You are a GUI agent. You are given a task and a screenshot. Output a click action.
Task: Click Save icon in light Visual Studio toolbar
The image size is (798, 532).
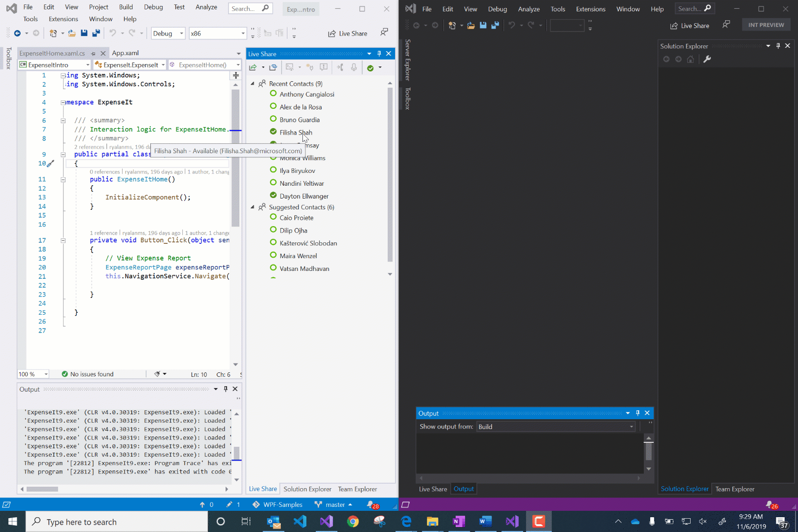(x=84, y=33)
